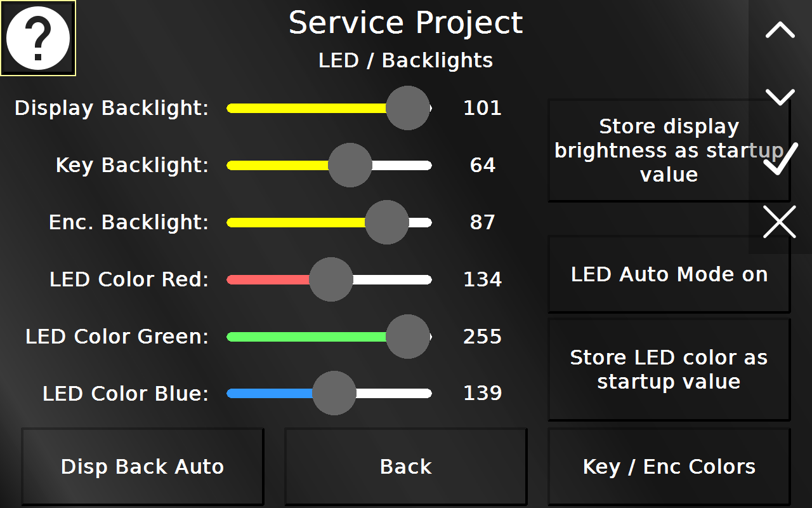Enable Disp Back Auto mode
The height and width of the screenshot is (508, 812).
[142, 466]
